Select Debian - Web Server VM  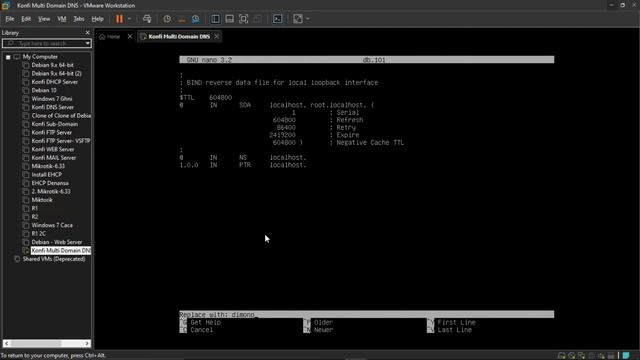pos(57,242)
